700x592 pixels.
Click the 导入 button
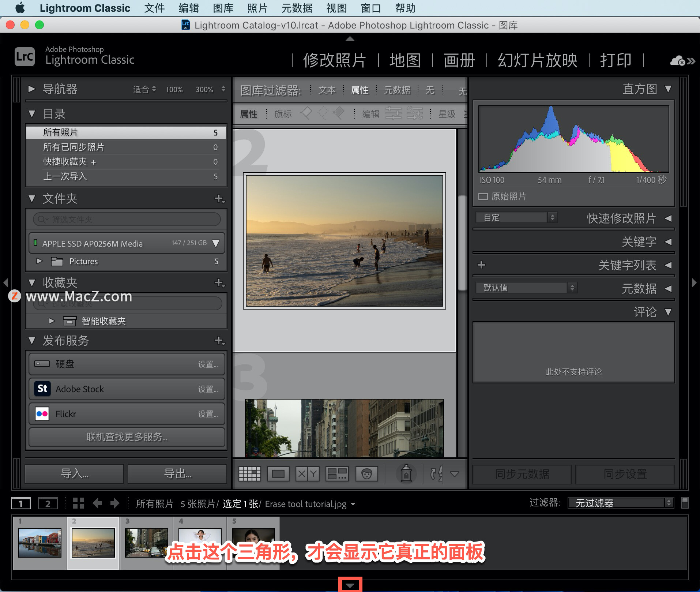[74, 474]
